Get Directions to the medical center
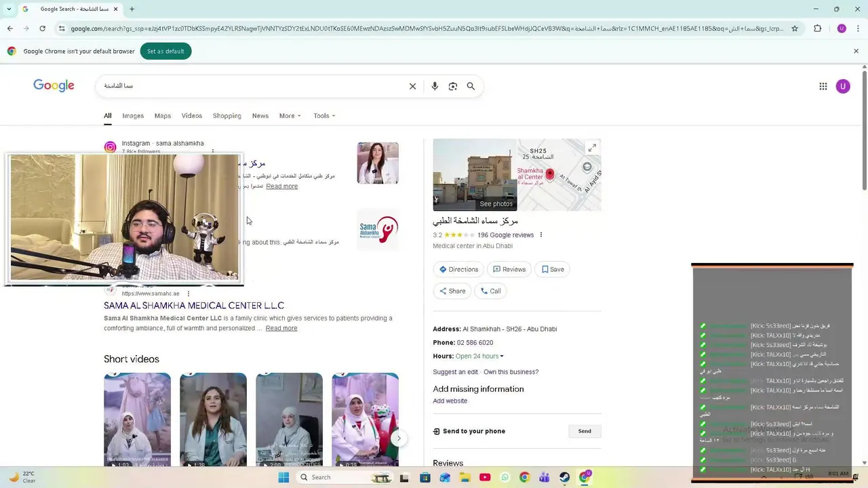 tap(459, 269)
